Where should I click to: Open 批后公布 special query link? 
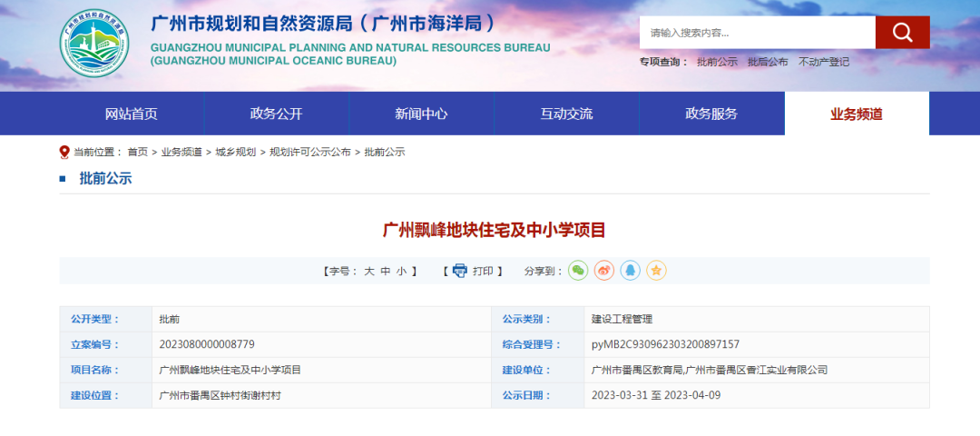tap(768, 62)
